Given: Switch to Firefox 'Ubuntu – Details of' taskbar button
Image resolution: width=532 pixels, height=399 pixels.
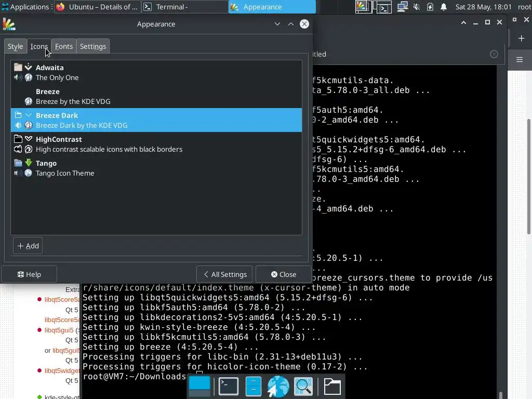Looking at the screenshot, I should [x=97, y=7].
